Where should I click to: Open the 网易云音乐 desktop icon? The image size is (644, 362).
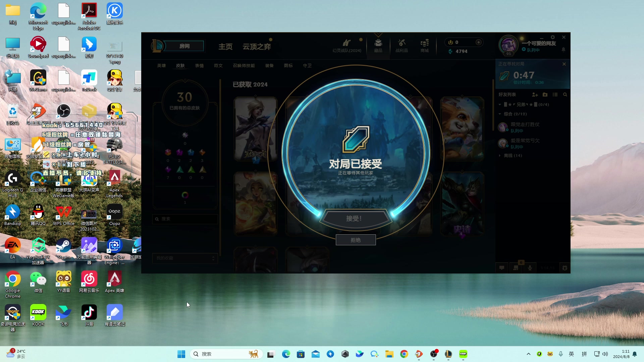pyautogui.click(x=89, y=282)
